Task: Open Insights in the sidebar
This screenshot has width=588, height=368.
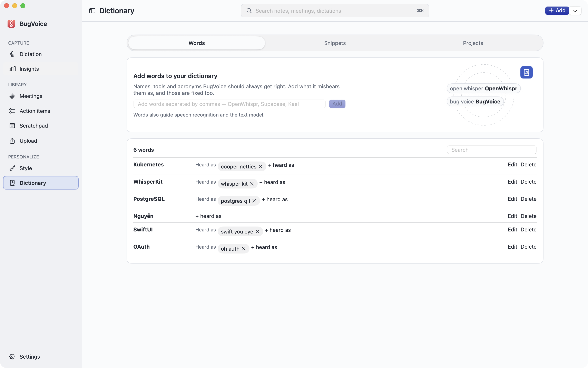Action: 41,69
